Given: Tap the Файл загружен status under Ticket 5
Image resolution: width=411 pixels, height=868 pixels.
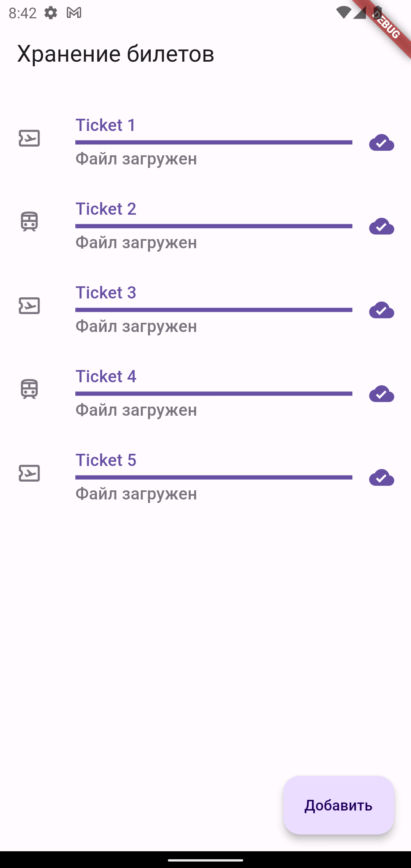Looking at the screenshot, I should pos(136,494).
